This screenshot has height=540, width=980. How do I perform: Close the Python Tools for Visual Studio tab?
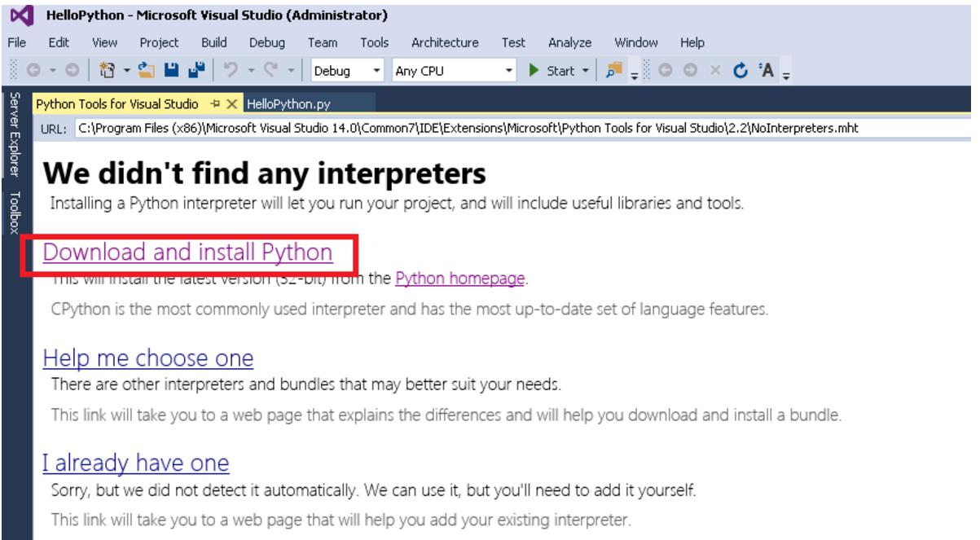tap(231, 103)
